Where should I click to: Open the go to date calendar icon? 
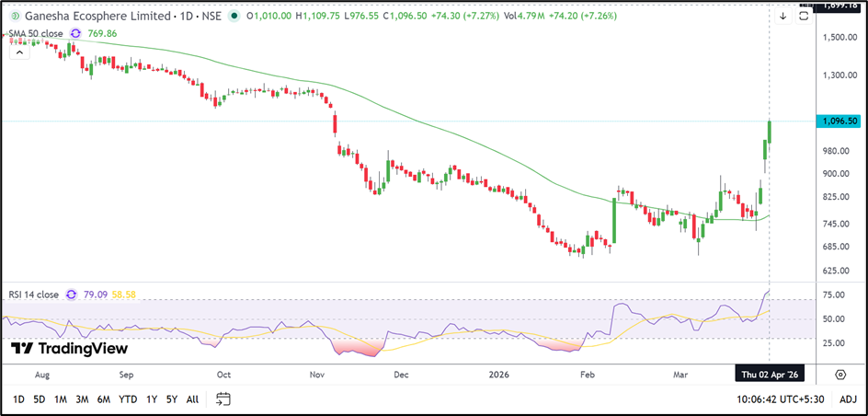(223, 399)
